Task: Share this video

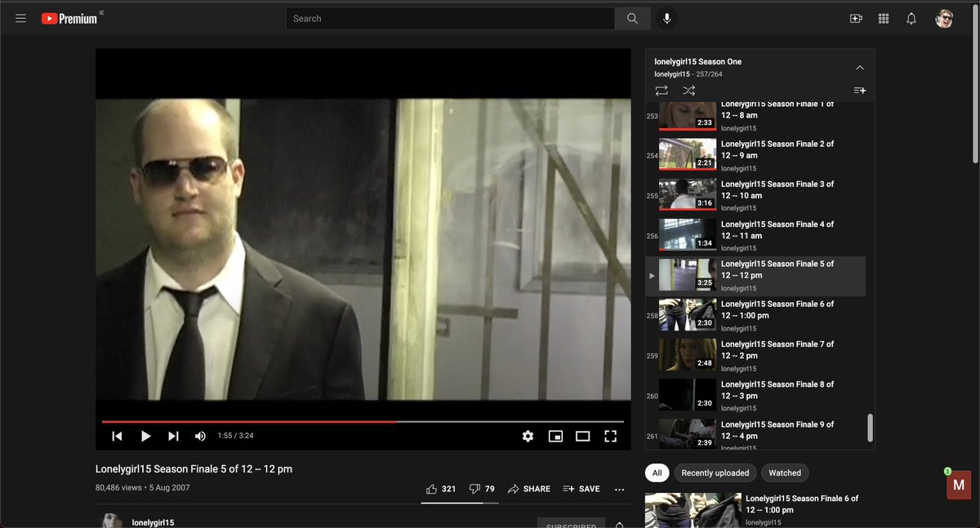Action: [x=529, y=489]
